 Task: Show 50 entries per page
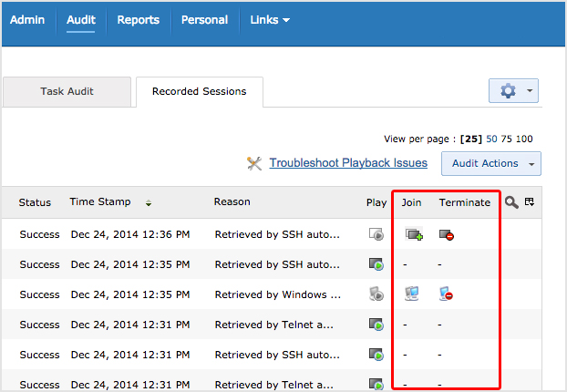[x=491, y=139]
